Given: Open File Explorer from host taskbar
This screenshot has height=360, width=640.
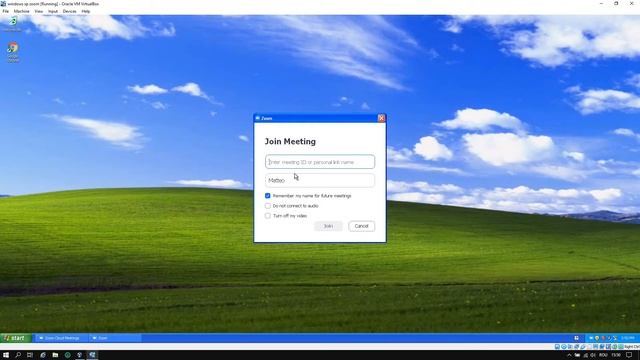Looking at the screenshot, I should coord(55,355).
